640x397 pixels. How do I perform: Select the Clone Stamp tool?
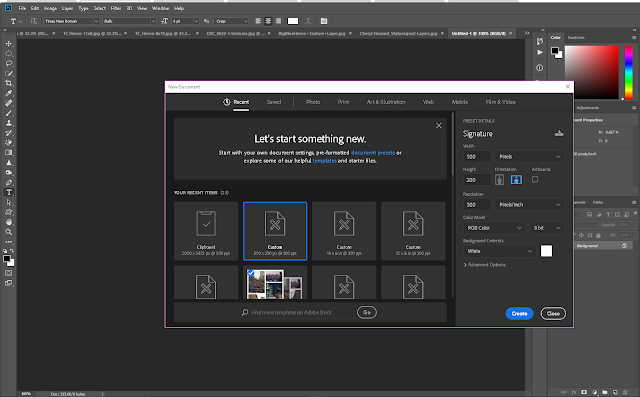9,123
